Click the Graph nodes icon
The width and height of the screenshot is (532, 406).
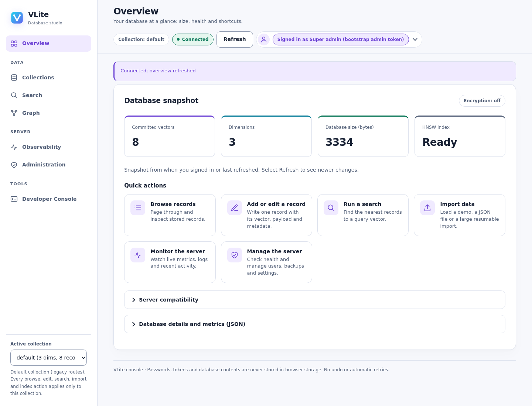14,113
